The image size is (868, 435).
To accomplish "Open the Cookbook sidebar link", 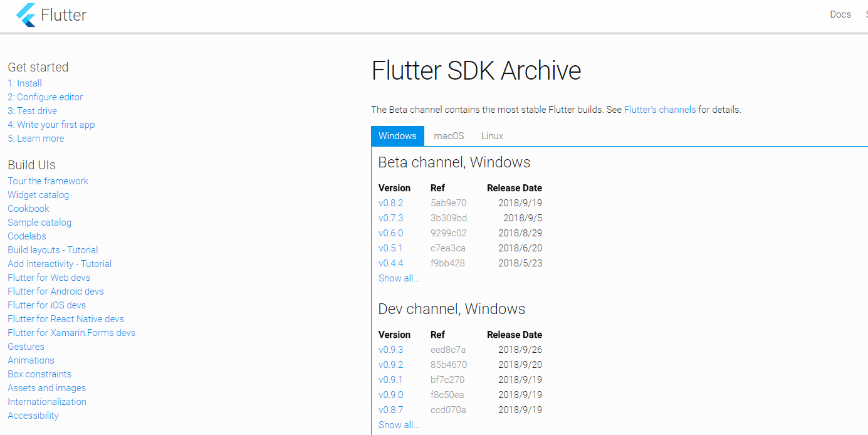I will (x=28, y=208).
